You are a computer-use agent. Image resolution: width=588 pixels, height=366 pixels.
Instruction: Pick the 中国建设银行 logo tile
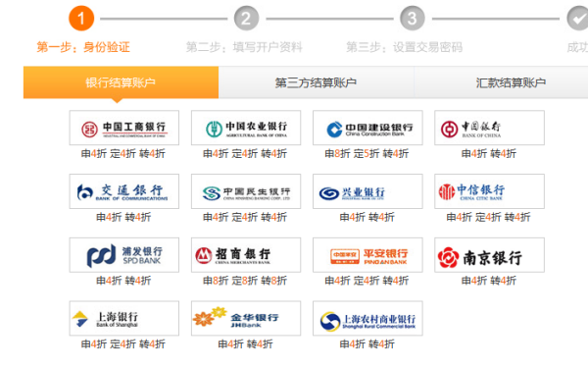coord(367,128)
